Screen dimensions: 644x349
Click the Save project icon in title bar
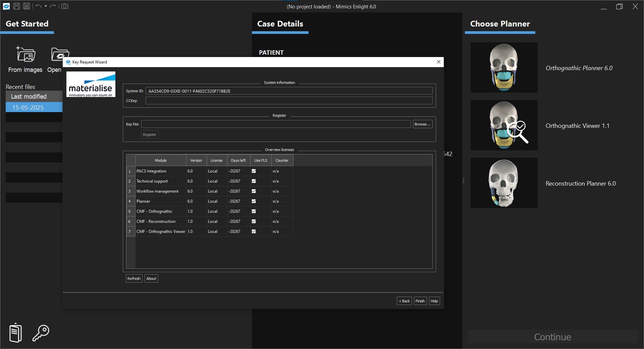point(16,6)
